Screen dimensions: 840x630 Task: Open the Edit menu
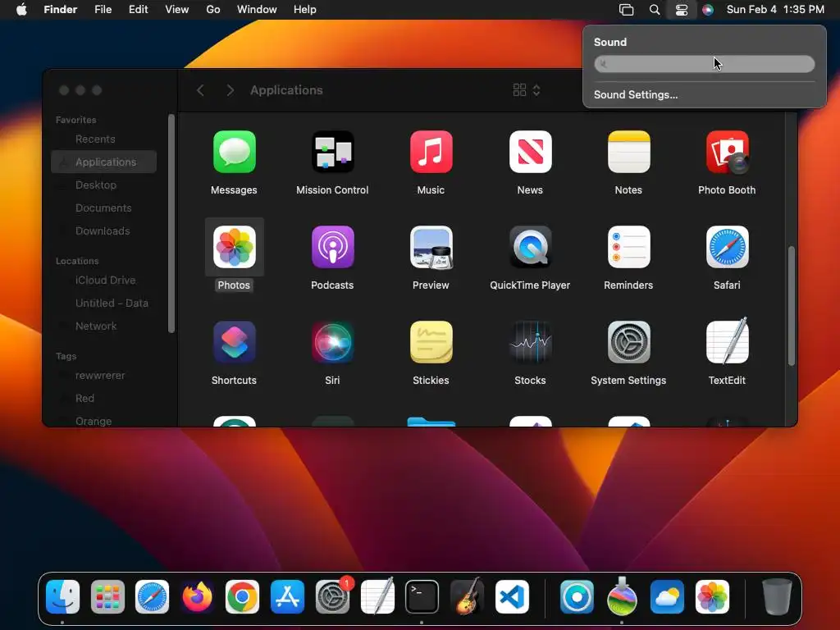138,10
